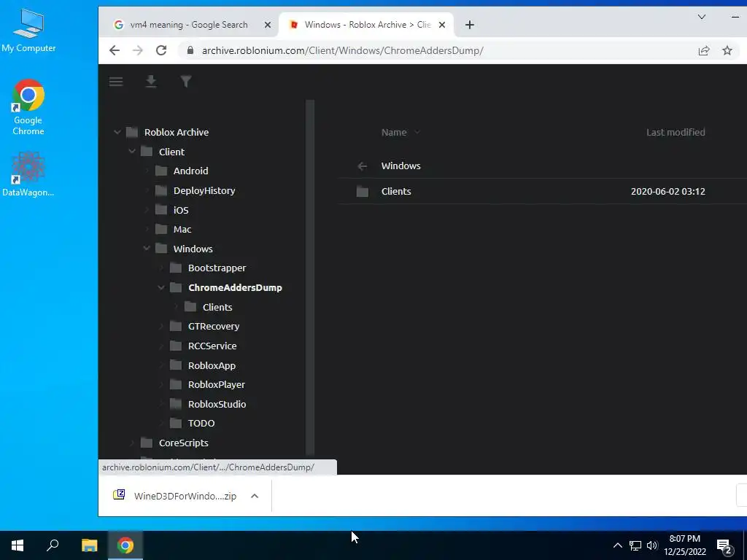
Task: Open a new Chrome tab
Action: click(x=469, y=25)
